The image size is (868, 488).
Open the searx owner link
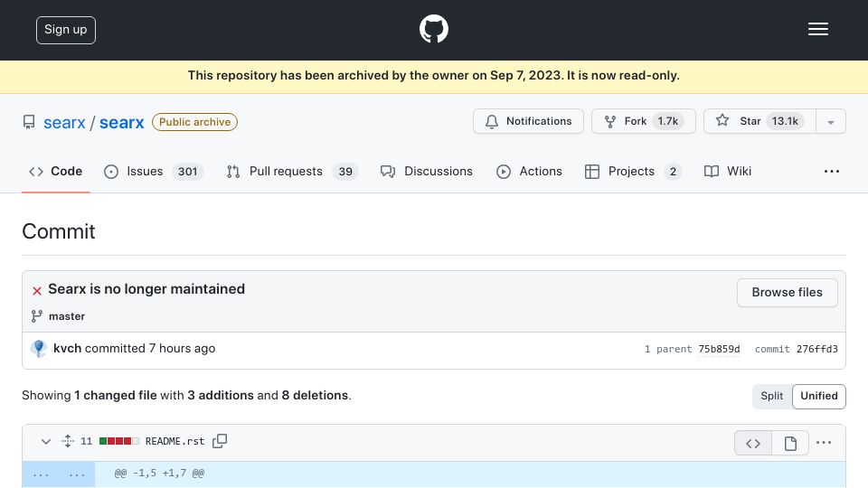64,122
